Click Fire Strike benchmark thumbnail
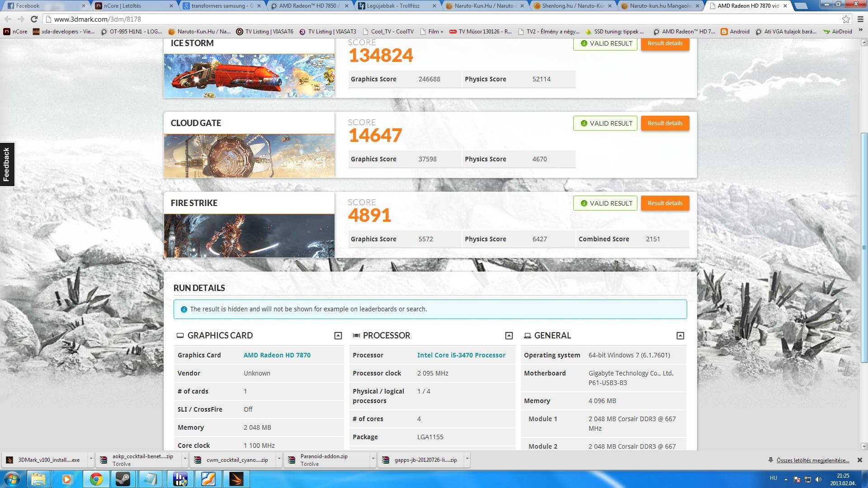The width and height of the screenshot is (868, 488). 249,235
